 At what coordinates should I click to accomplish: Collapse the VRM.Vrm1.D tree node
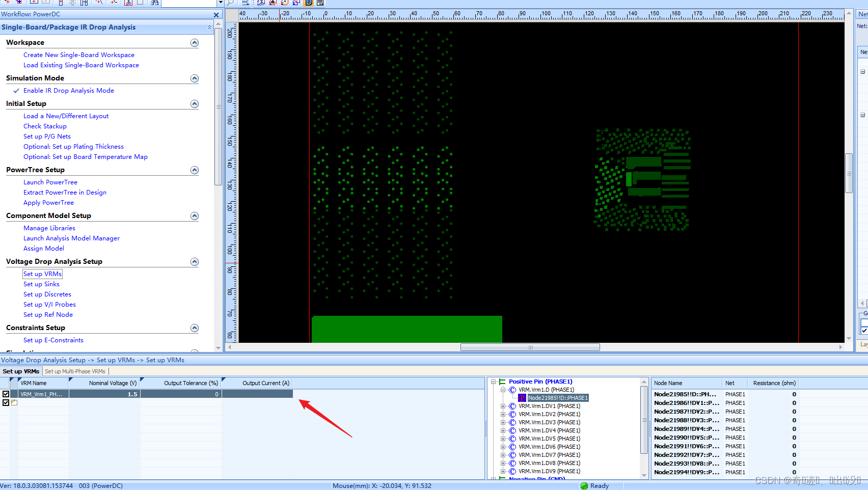tap(503, 390)
